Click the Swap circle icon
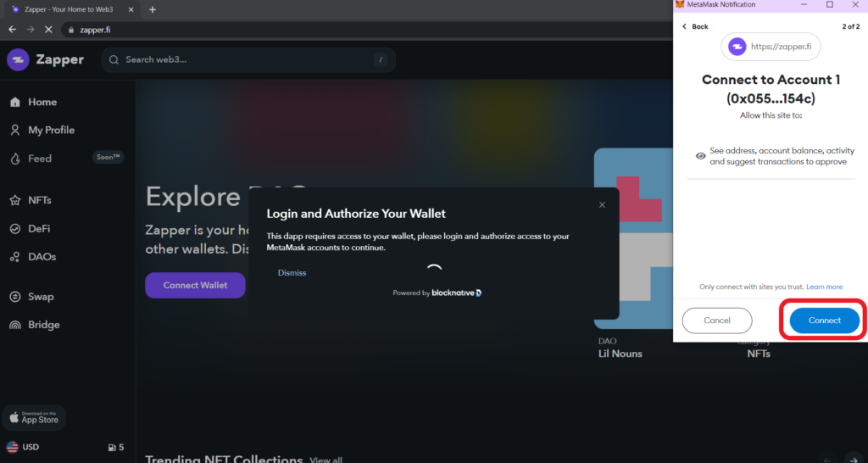The height and width of the screenshot is (463, 868). coord(15,297)
